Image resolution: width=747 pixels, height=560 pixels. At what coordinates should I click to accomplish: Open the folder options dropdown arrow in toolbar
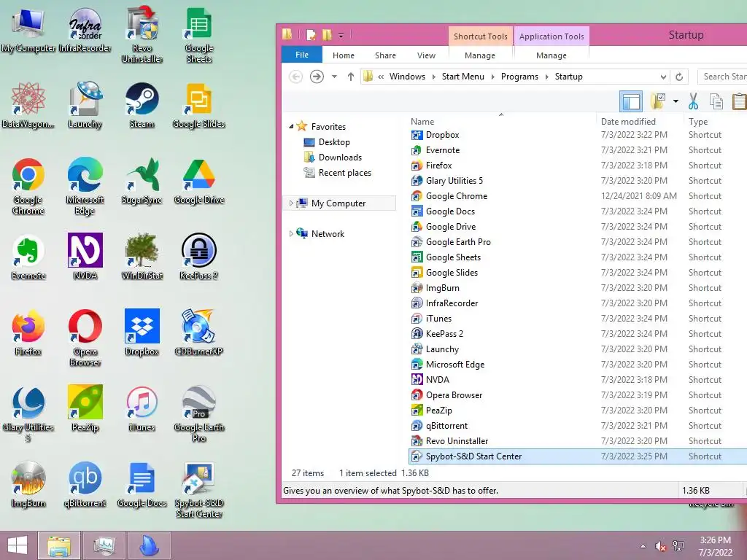point(676,101)
